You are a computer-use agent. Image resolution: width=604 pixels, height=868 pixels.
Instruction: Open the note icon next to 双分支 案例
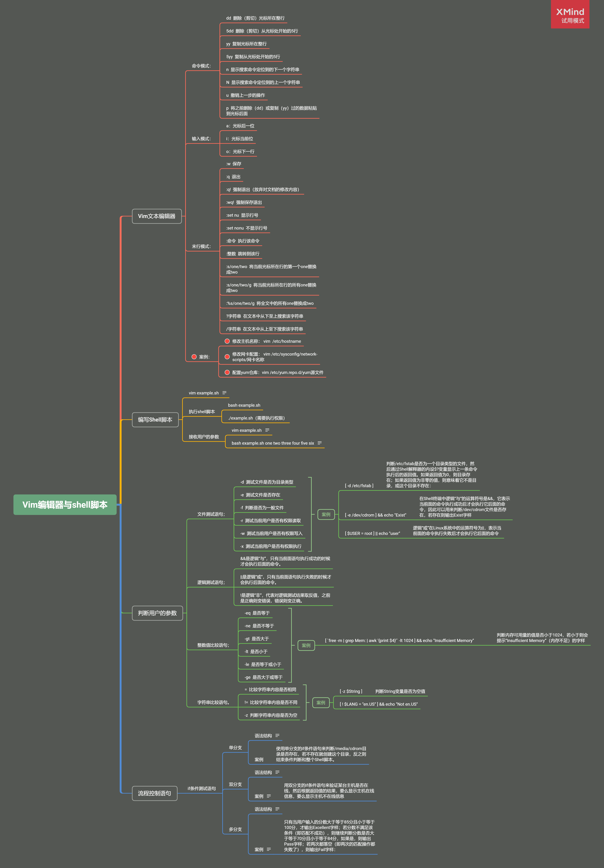[x=269, y=796]
